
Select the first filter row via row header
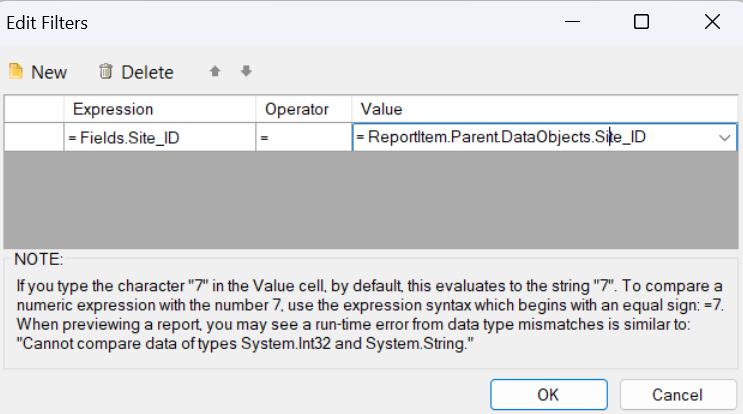pos(34,137)
